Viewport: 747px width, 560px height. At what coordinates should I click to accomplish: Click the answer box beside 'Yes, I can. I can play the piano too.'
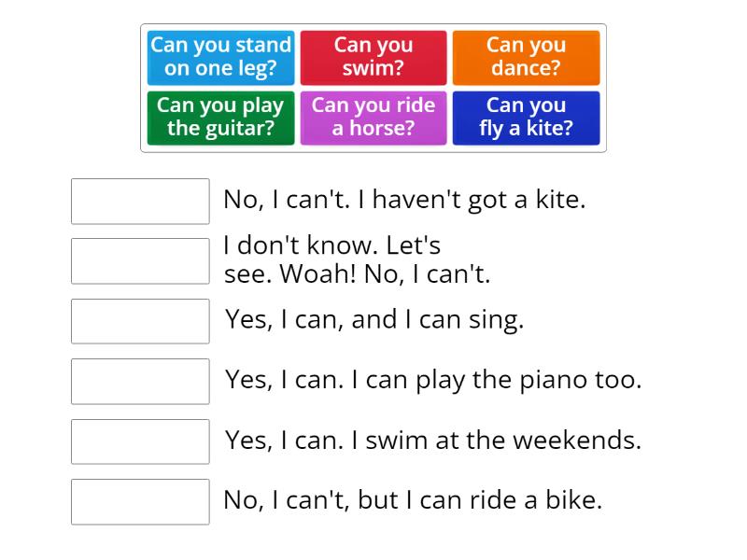coord(139,381)
